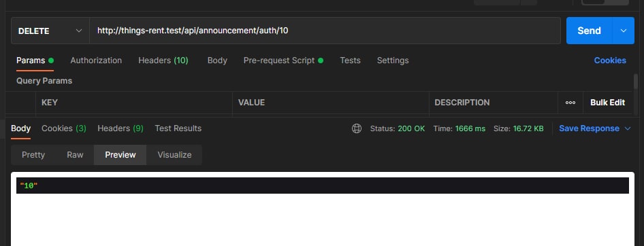
Task: Open the response Cookies (3) tab
Action: (64, 128)
